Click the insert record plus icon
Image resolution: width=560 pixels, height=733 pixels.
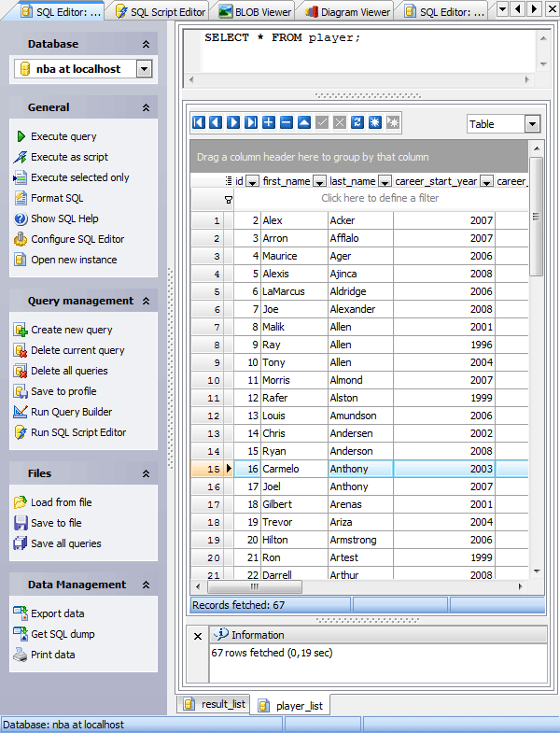click(x=269, y=122)
